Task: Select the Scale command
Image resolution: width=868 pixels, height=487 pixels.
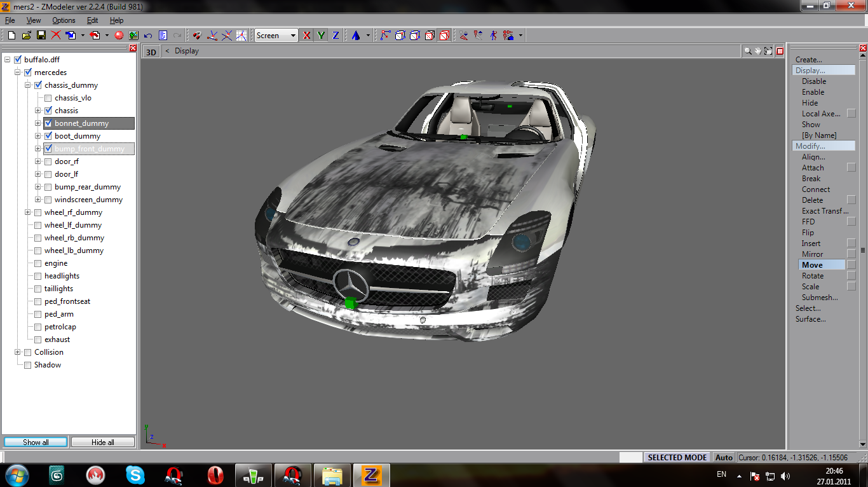Action: [810, 287]
